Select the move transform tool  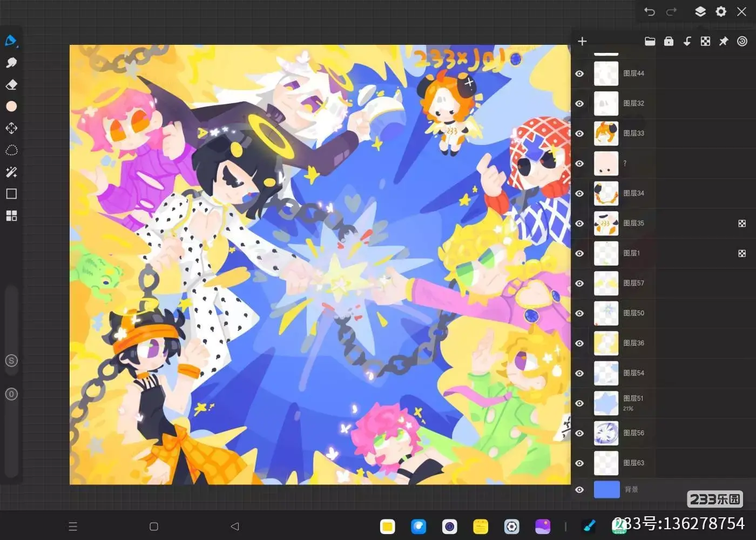(x=11, y=128)
